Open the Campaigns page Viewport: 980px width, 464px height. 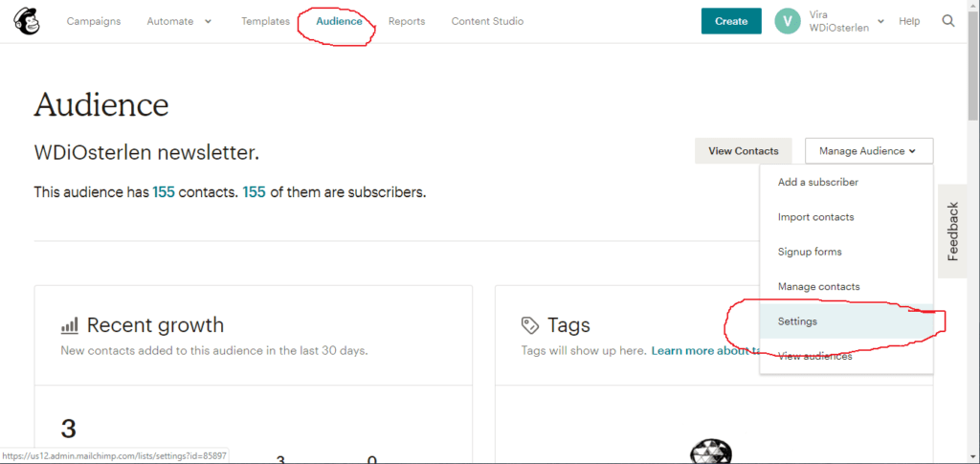(94, 21)
